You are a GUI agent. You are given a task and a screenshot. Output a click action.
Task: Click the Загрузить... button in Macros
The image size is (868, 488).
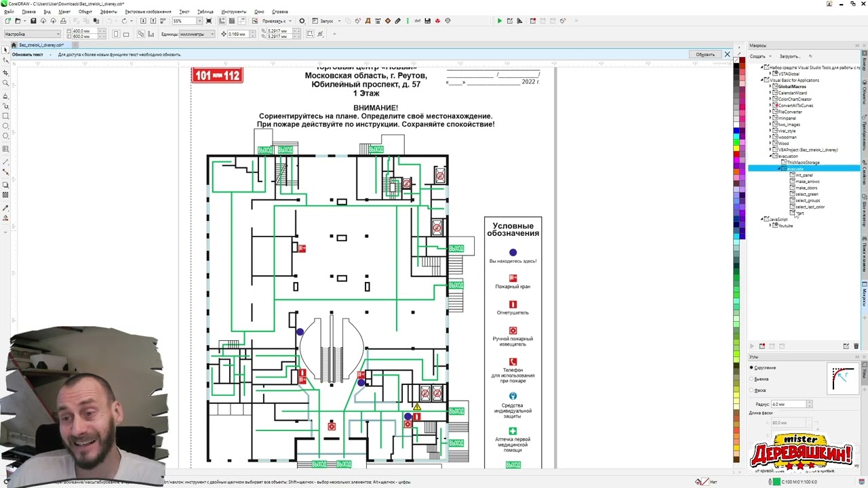tap(790, 56)
